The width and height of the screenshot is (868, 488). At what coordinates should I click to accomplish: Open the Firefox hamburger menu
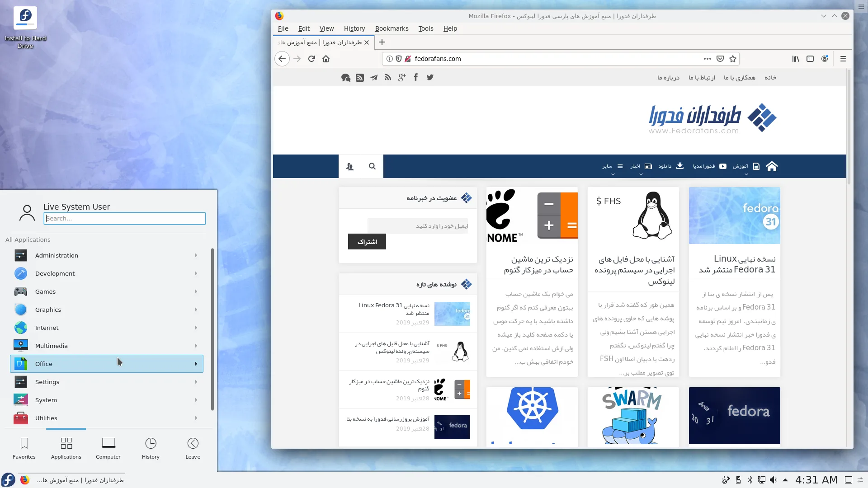pyautogui.click(x=843, y=59)
